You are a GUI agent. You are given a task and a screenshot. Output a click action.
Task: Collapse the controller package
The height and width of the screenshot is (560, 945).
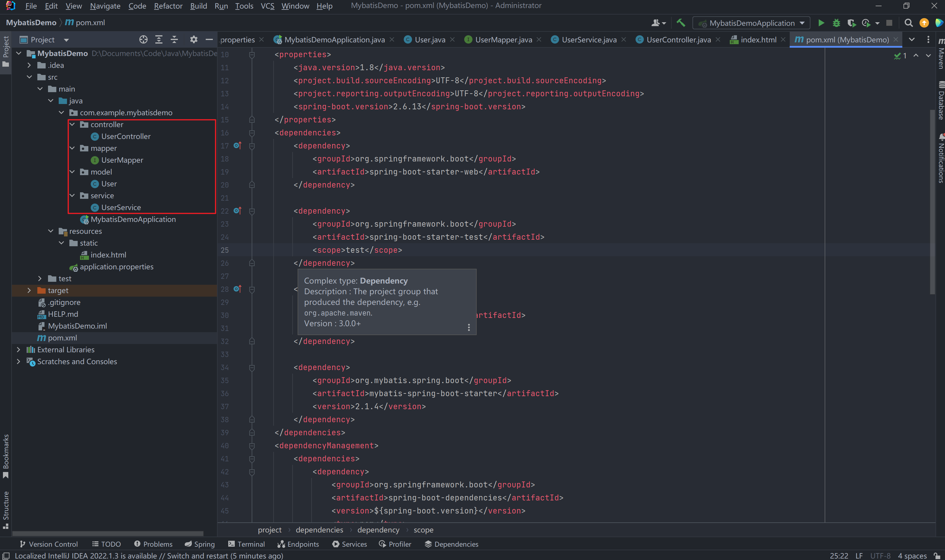[x=72, y=124]
